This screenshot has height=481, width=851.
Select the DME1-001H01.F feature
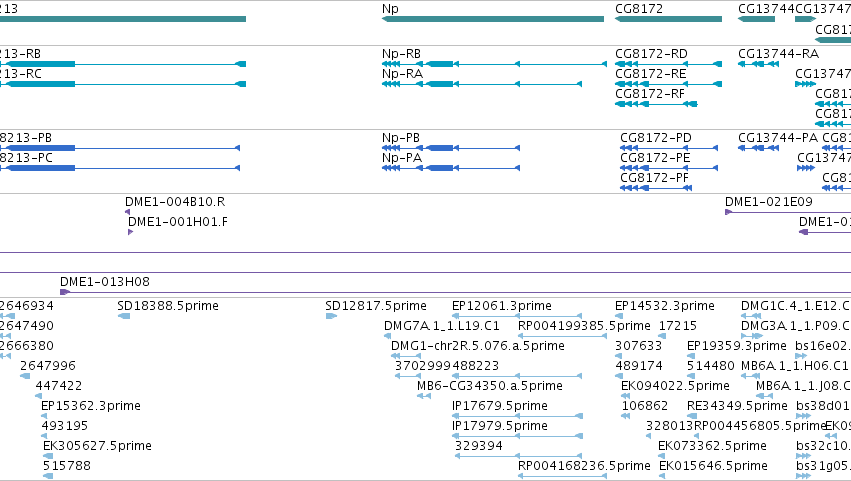(130, 232)
